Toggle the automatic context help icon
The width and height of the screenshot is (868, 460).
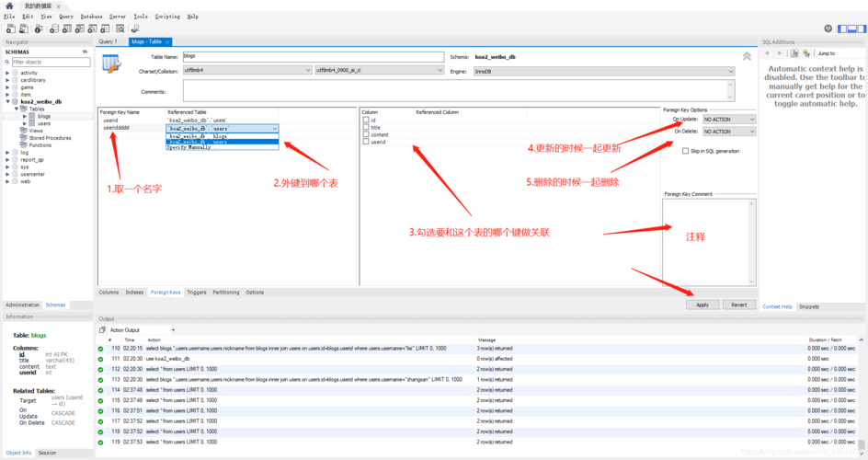pyautogui.click(x=806, y=53)
